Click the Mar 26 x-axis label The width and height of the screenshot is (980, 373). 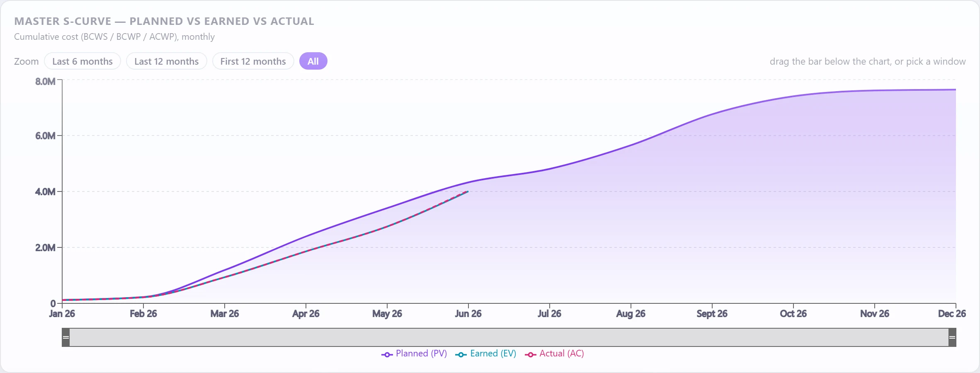(224, 314)
